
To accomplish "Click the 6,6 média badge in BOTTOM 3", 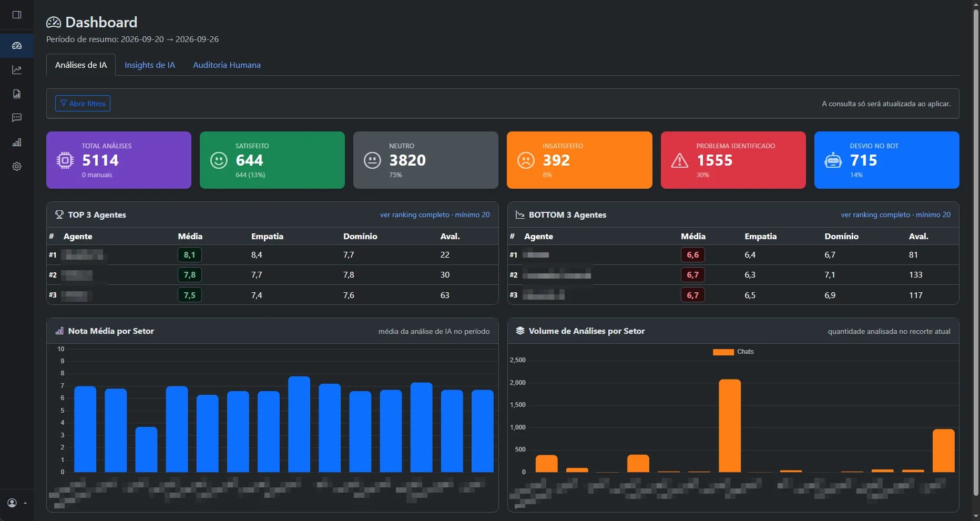I will [x=692, y=254].
